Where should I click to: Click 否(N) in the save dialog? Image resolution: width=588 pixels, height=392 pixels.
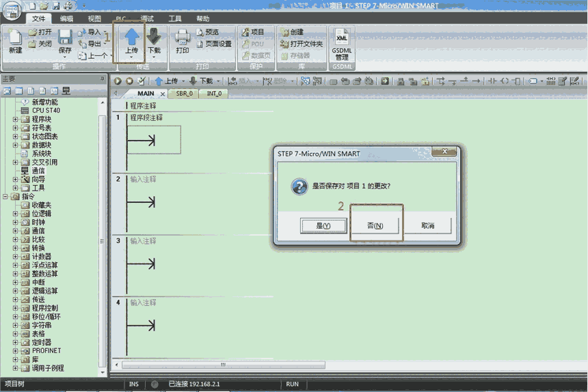(x=375, y=225)
